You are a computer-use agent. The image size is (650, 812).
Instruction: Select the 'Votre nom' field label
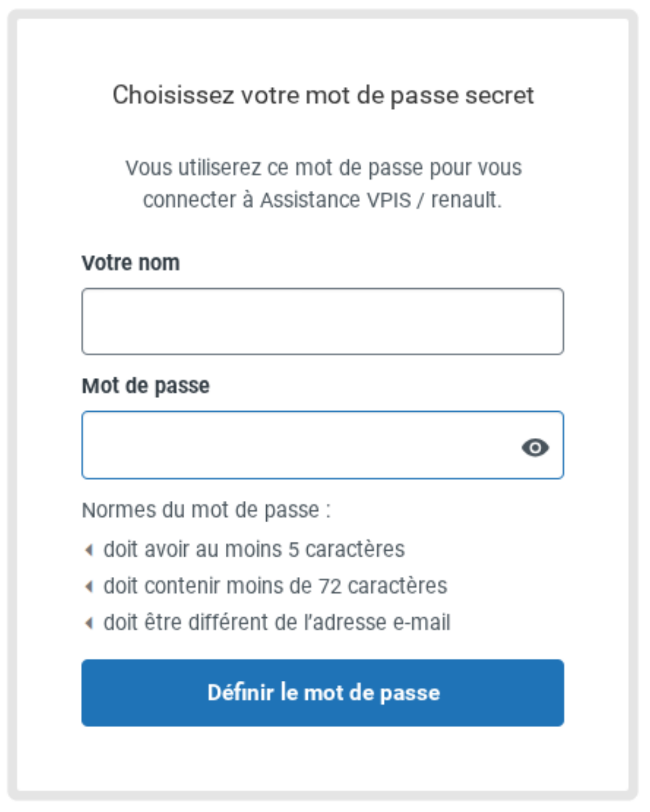[x=131, y=263]
